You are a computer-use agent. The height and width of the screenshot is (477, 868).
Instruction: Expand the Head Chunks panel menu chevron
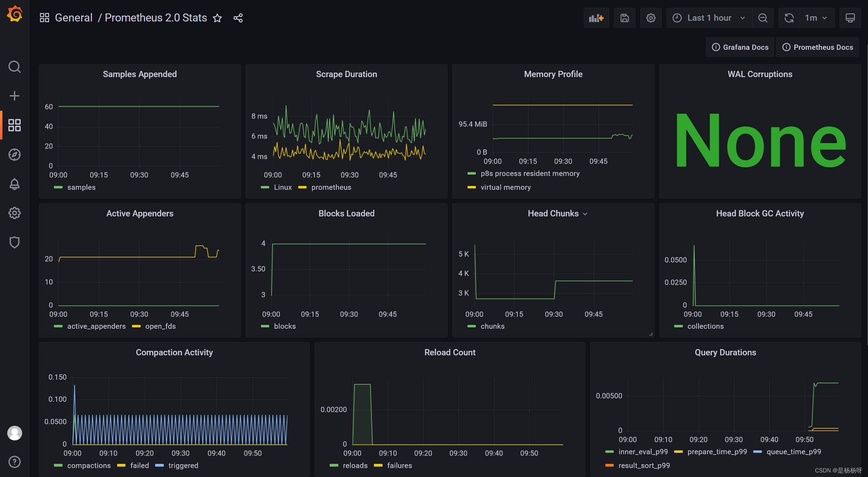(x=585, y=214)
